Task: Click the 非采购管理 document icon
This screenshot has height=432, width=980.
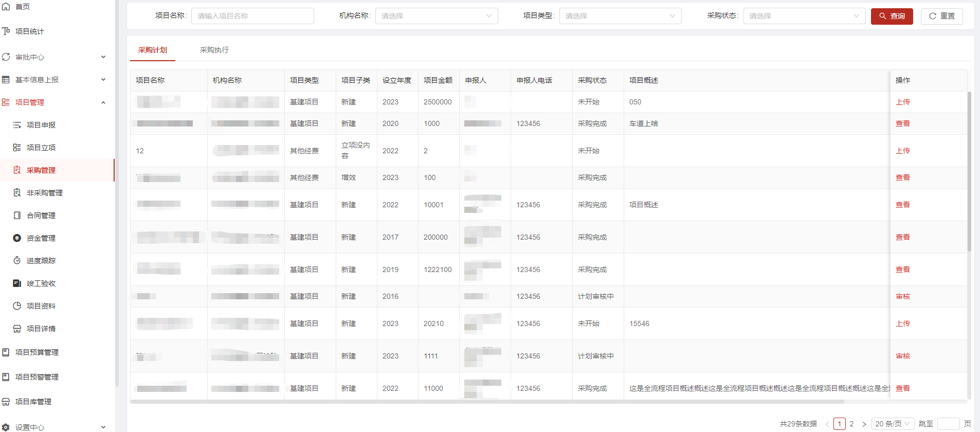Action: tap(17, 193)
